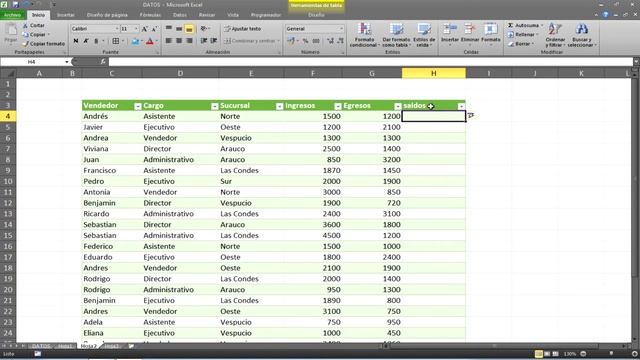Open the Ingresos column filter dropdown
This screenshot has width=640, height=360.
click(x=338, y=106)
